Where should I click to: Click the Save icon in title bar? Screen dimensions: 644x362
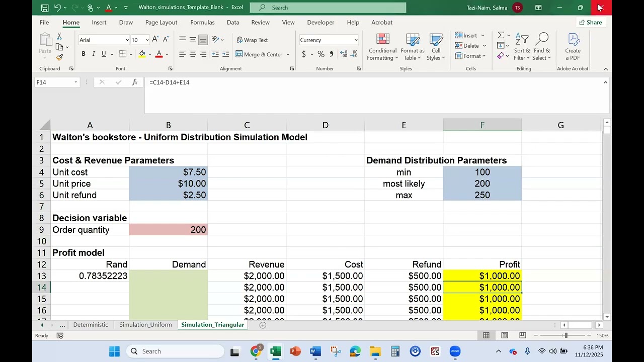45,8
